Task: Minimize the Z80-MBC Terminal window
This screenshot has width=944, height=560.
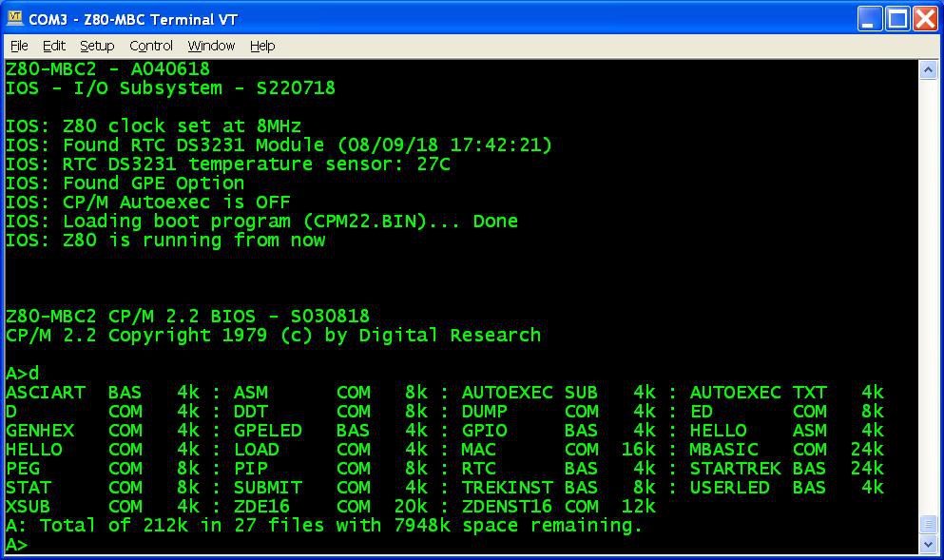Action: pyautogui.click(x=869, y=19)
